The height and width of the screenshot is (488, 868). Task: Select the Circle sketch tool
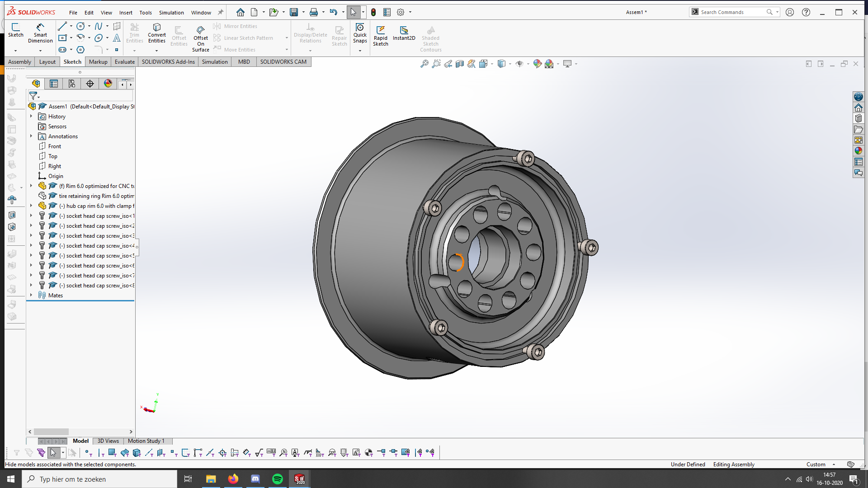80,26
